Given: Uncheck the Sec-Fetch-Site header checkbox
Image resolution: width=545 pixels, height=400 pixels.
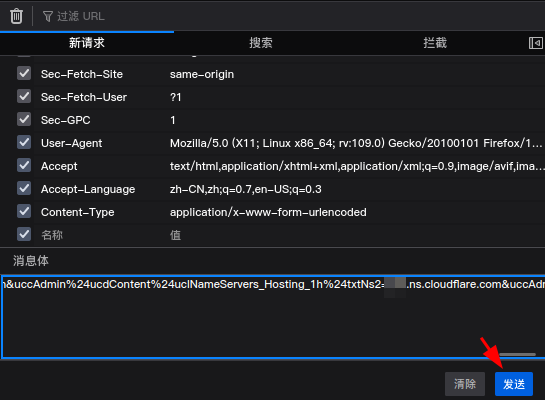Looking at the screenshot, I should coord(24,73).
